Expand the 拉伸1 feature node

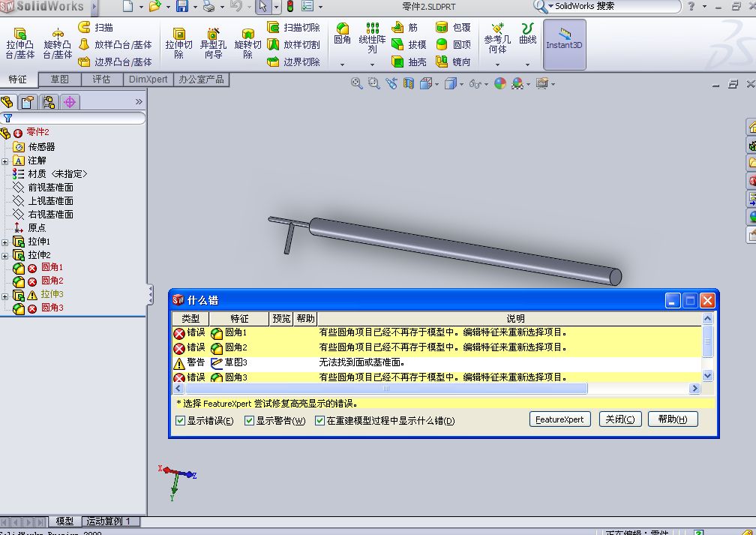[x=4, y=242]
